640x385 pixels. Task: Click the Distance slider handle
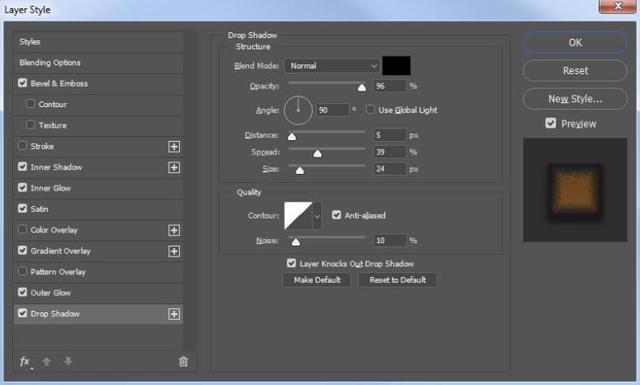pyautogui.click(x=292, y=136)
